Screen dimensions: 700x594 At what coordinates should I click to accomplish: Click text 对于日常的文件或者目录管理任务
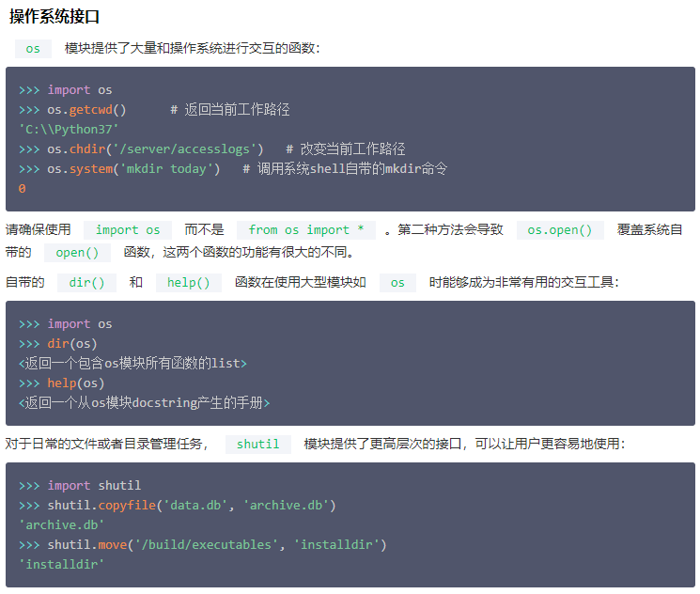(x=103, y=444)
